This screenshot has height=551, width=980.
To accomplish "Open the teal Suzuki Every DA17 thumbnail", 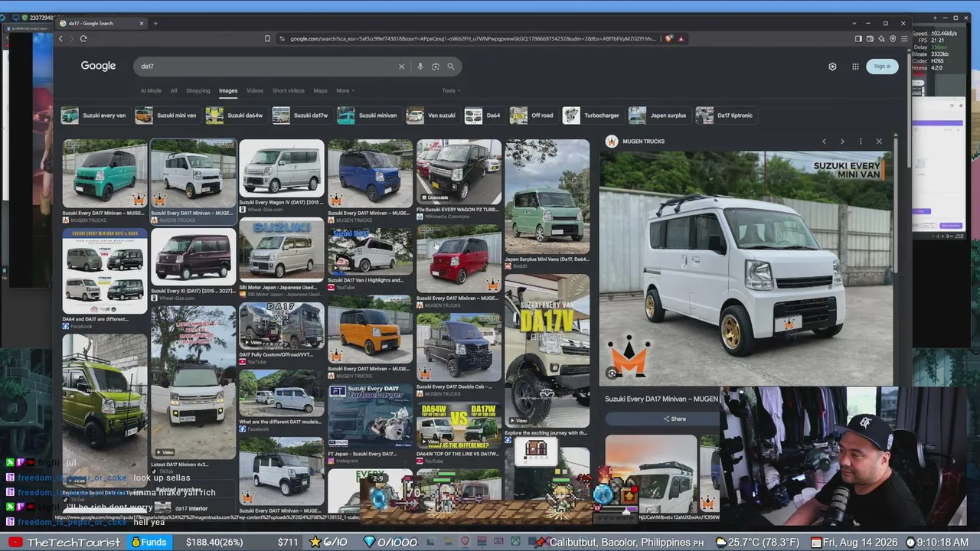I will pos(105,174).
